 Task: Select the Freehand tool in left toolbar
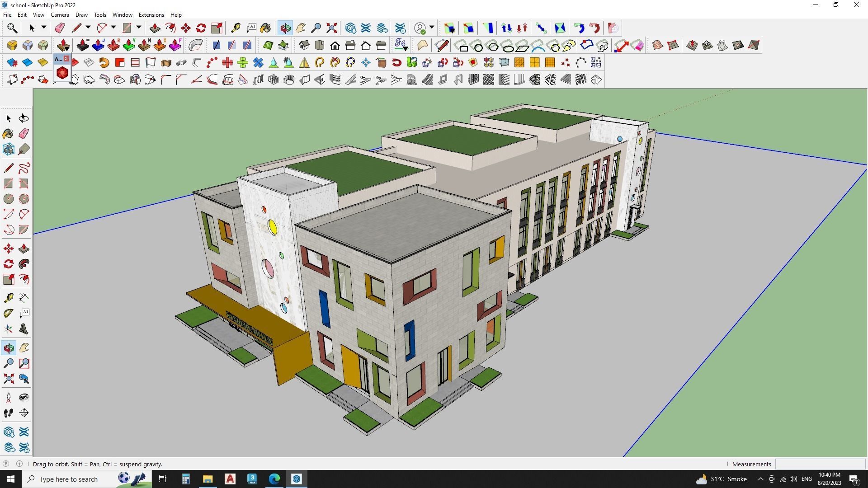point(24,168)
